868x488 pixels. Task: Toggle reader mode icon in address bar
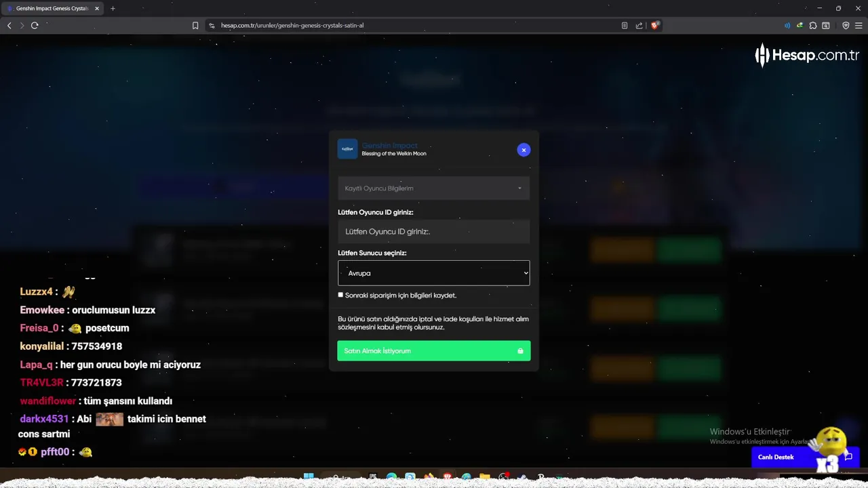[x=625, y=25]
